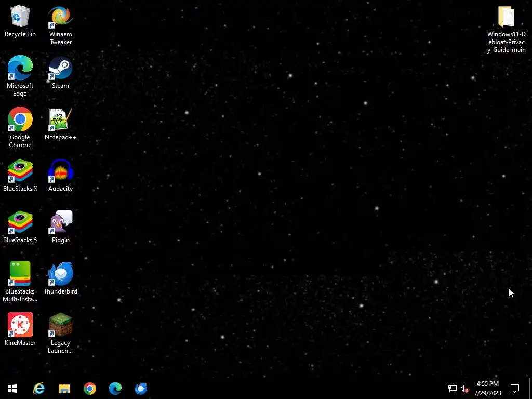The image size is (532, 399).
Task: Select the Microsoft Edge desktop shortcut
Action: [x=20, y=76]
